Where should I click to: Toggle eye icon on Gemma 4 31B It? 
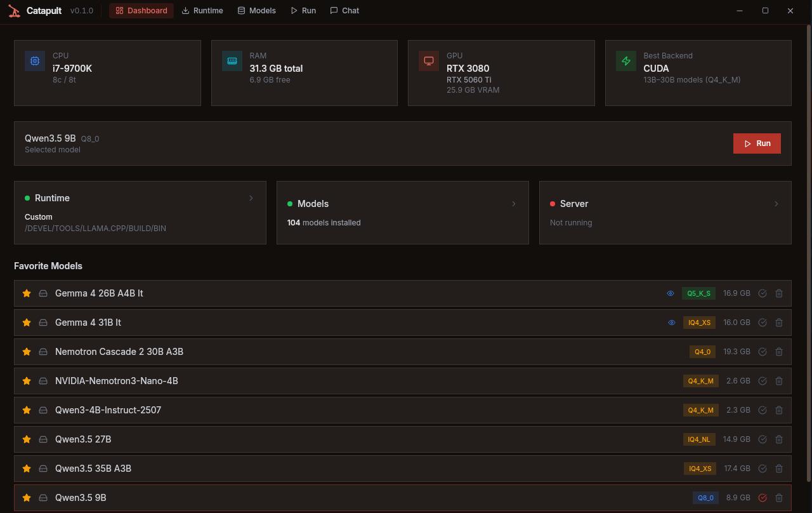672,323
